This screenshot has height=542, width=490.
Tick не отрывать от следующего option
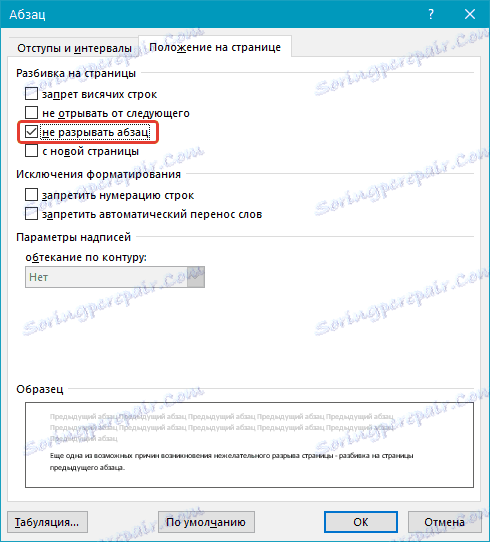[31, 113]
